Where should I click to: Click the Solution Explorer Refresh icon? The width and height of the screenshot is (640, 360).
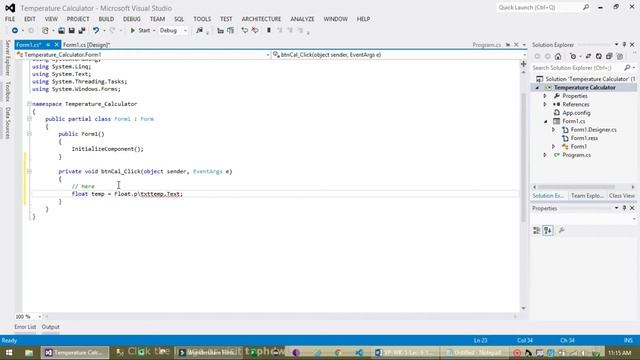pos(598,57)
